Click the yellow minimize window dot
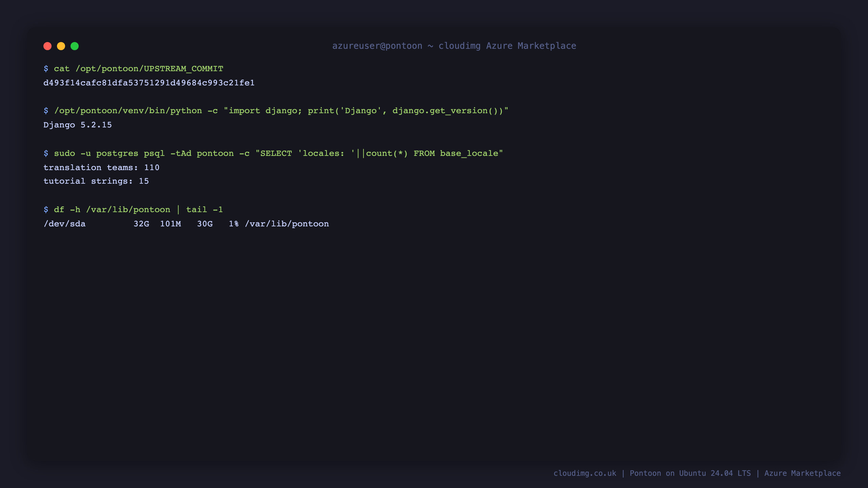Viewport: 868px width, 488px height. click(x=61, y=46)
